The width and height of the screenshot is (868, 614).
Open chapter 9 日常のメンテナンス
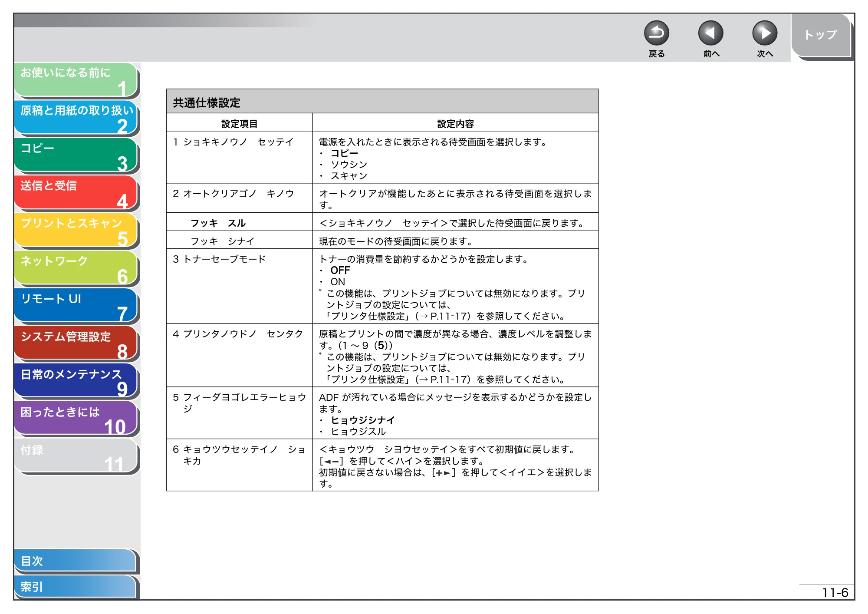coord(76,381)
